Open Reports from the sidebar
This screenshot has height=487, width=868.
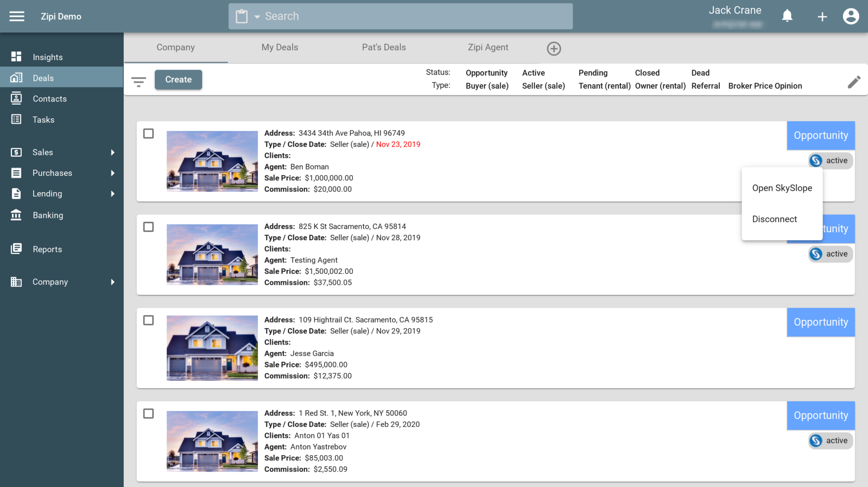[x=47, y=249]
